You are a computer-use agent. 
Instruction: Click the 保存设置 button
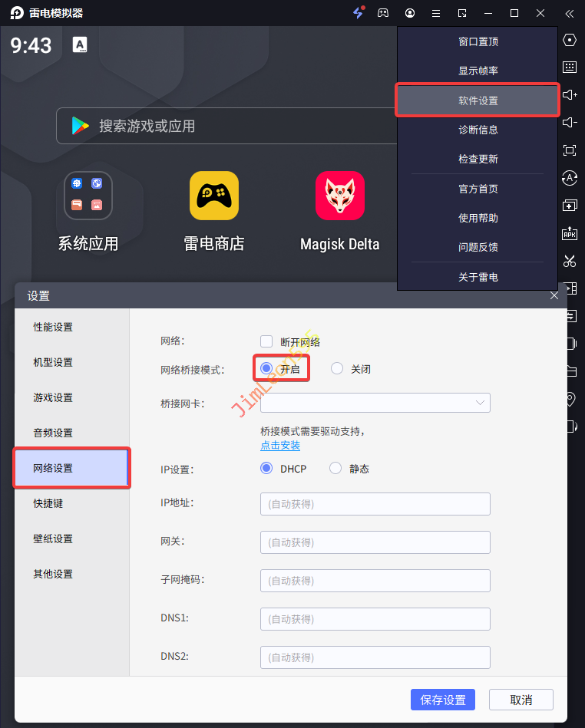[443, 700]
